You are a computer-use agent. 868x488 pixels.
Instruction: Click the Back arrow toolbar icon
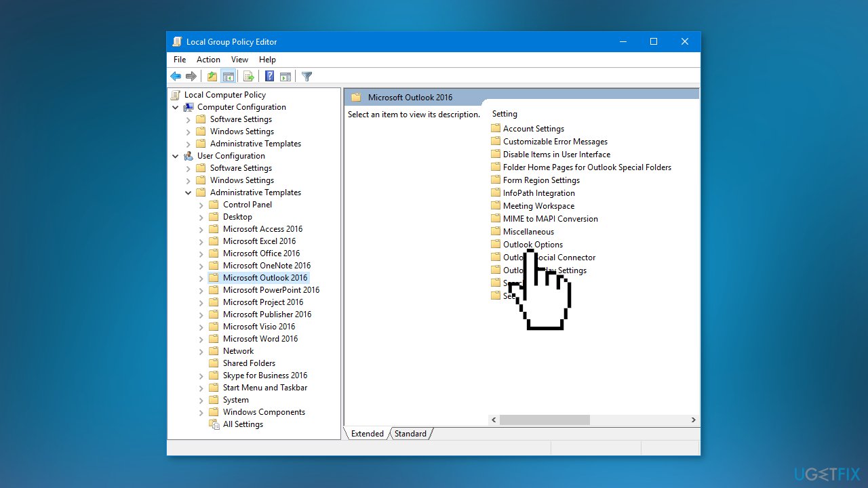[x=176, y=77]
